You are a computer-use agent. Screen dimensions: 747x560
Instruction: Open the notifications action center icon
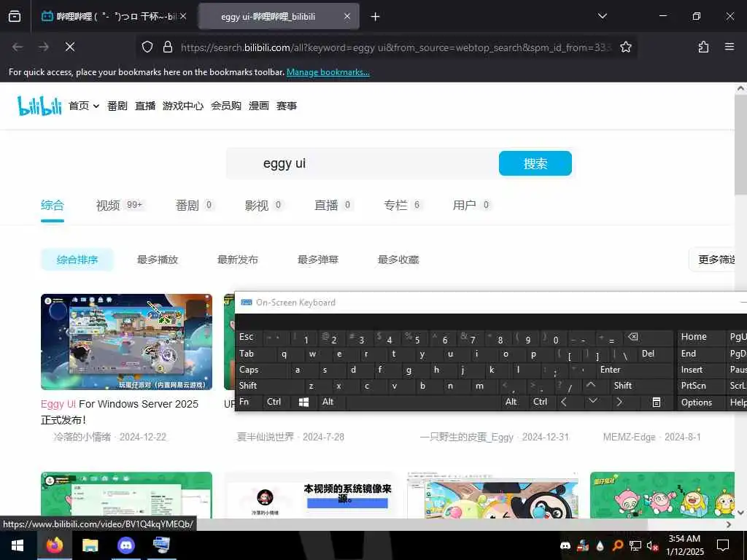[x=723, y=545]
